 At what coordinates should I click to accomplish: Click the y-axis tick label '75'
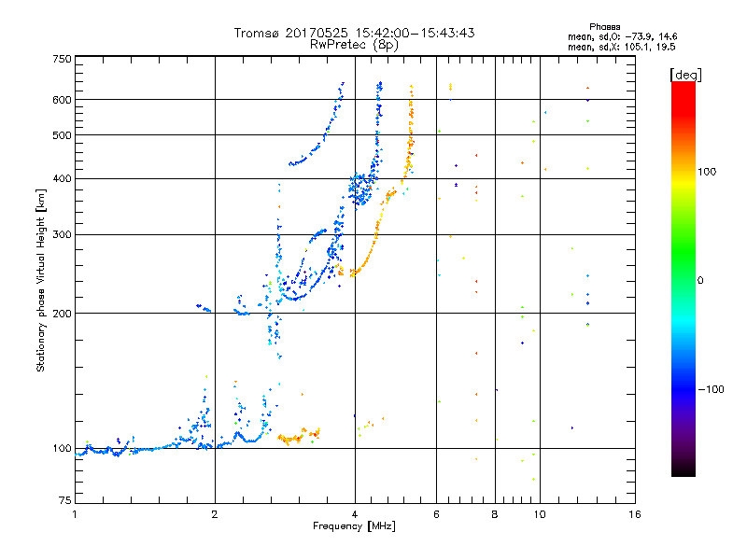point(65,500)
